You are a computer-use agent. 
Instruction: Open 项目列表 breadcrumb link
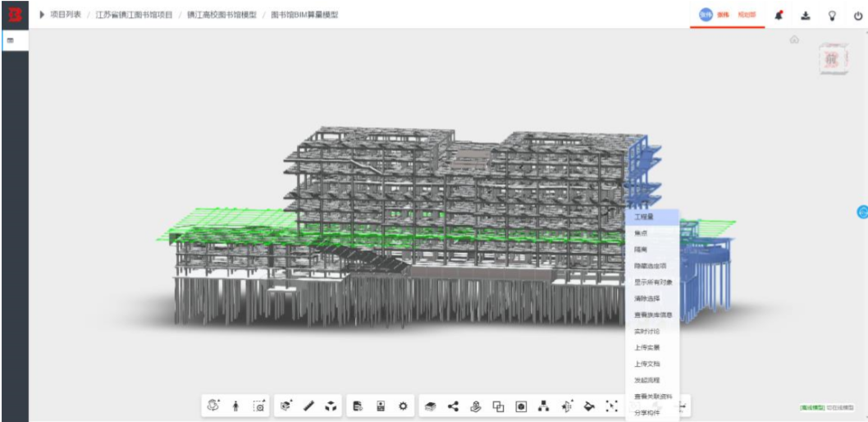(x=66, y=15)
